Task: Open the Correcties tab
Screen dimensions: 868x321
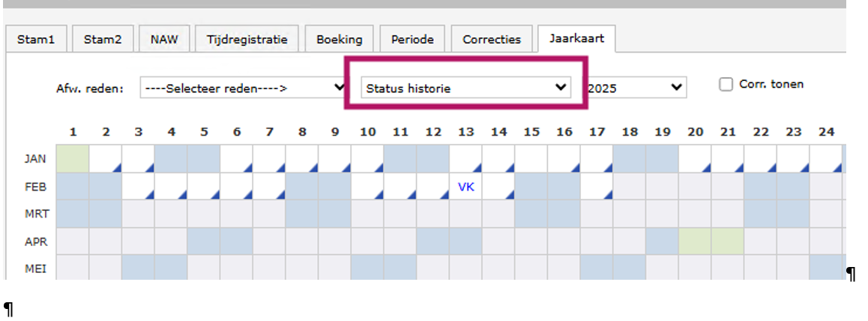Action: pos(492,40)
